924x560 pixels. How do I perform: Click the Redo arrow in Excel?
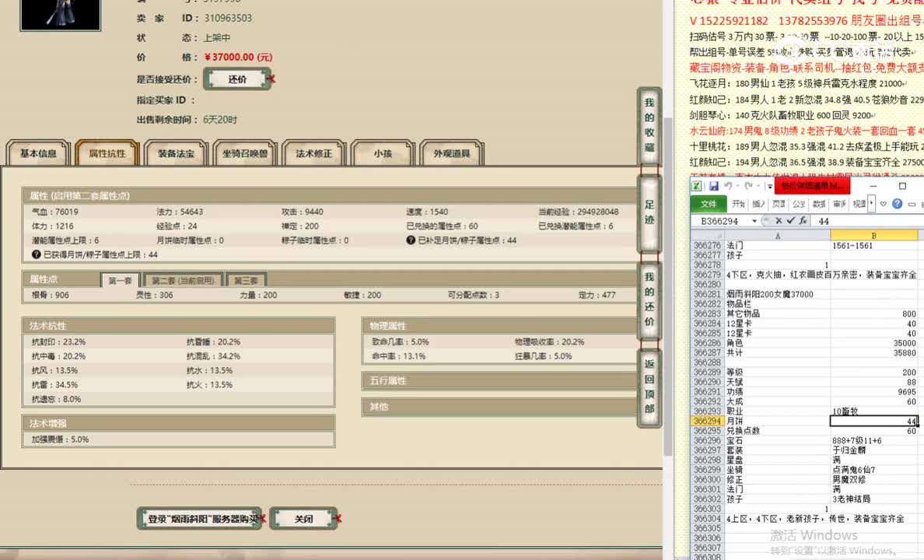[748, 187]
